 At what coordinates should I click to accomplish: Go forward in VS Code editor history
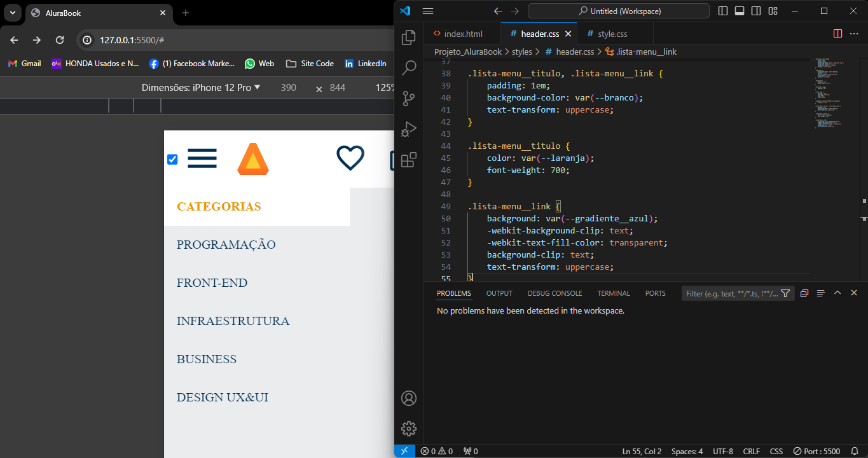pos(514,11)
